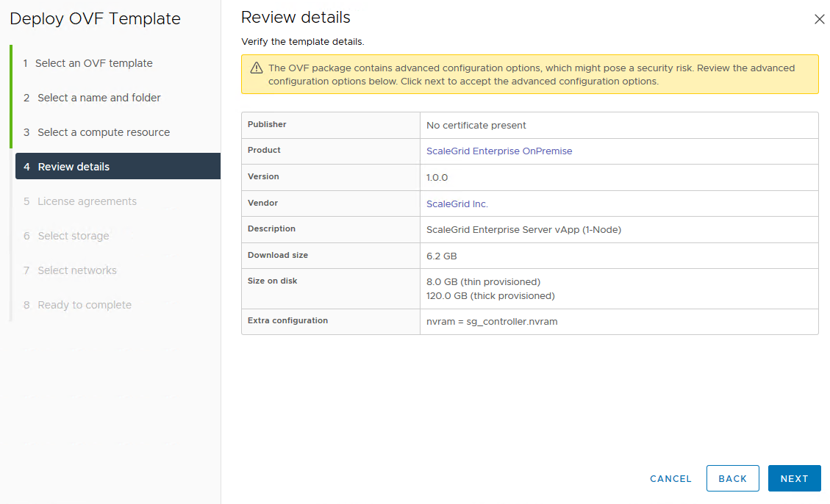Click the Extra configuration row label

[287, 320]
